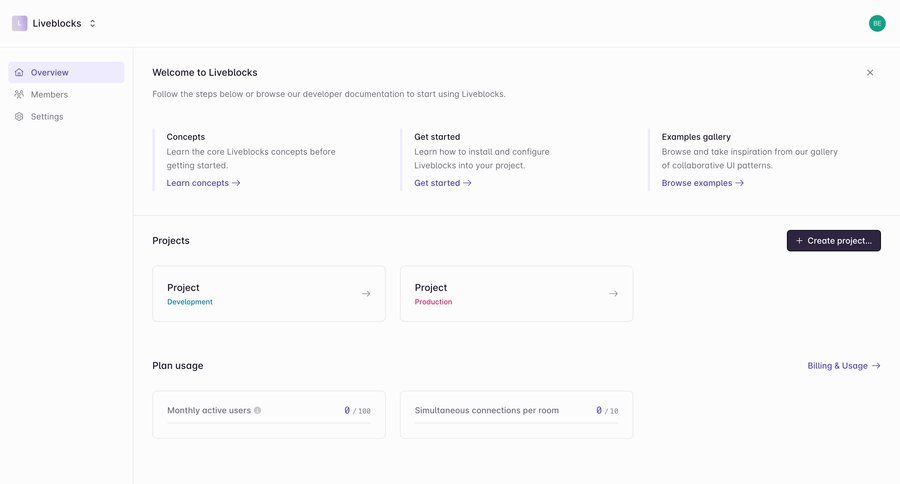Image resolution: width=900 pixels, height=484 pixels.
Task: Follow the Browse examples link
Action: 703,183
